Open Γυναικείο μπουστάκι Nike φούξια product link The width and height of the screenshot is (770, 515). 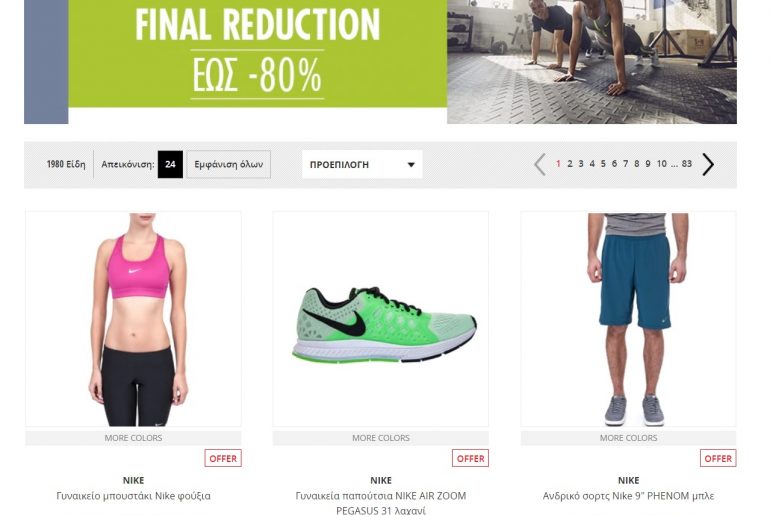(x=133, y=496)
